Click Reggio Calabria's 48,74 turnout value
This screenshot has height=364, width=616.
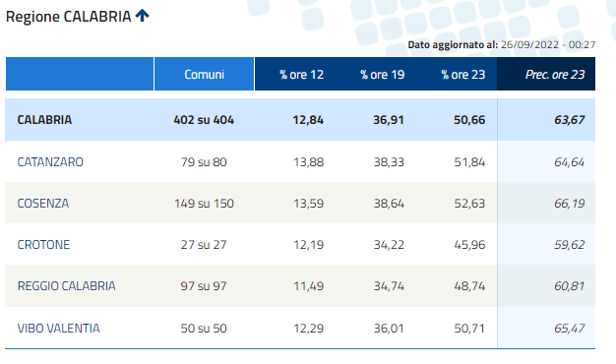(x=469, y=286)
